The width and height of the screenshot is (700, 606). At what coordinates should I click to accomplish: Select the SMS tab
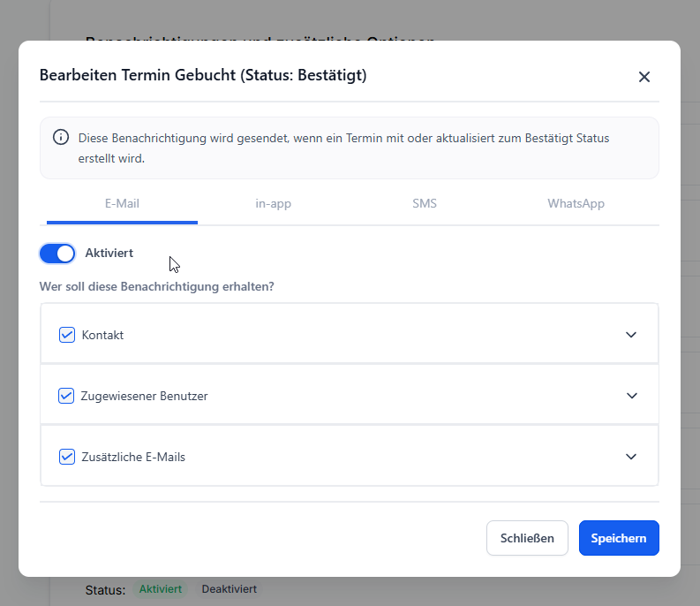[425, 204]
